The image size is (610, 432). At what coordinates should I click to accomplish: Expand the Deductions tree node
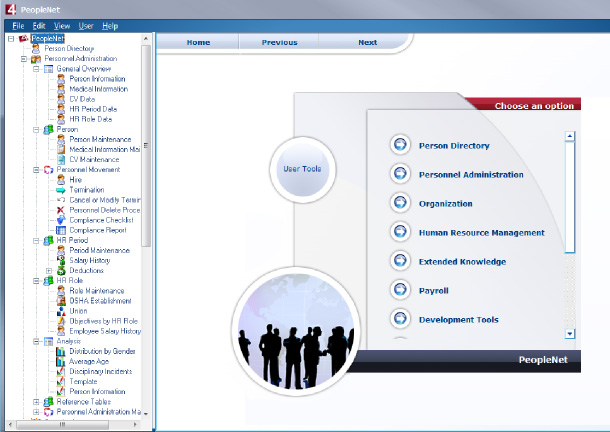coord(49,270)
